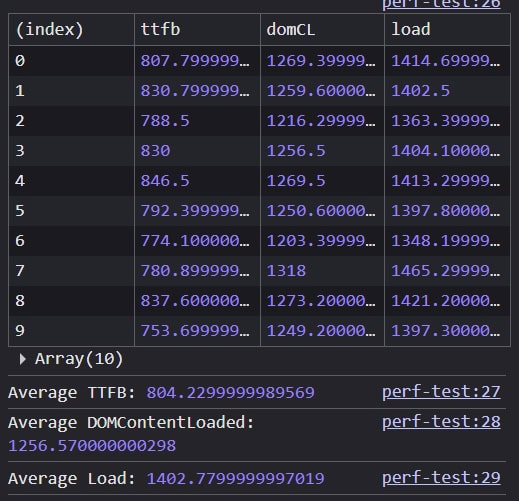Sort table by domCL column header

coord(322,29)
